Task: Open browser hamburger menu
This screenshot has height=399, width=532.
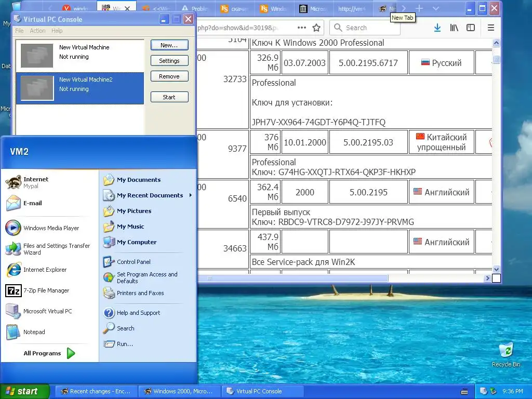Action: click(x=490, y=28)
